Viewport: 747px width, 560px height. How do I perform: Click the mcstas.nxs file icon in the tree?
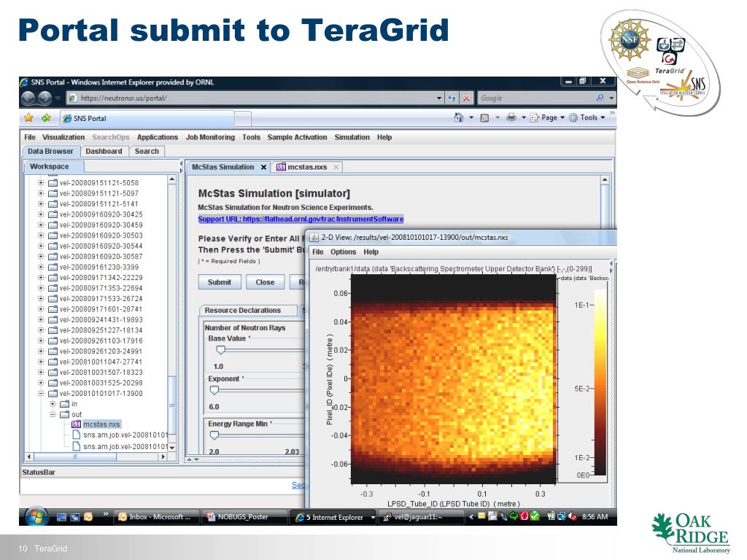point(76,424)
